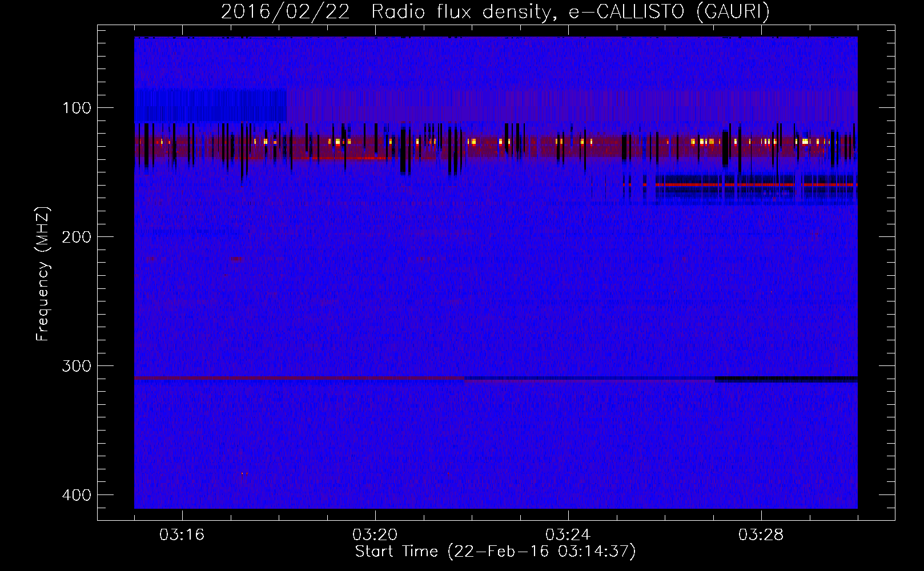Viewport: 924px width, 571px height.
Task: Click the 03:16 time tick label
Action: coord(182,535)
